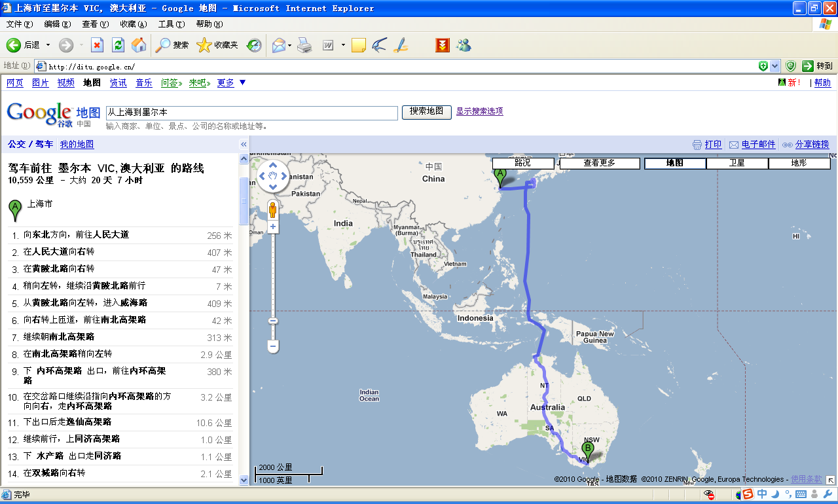Image resolution: width=838 pixels, height=504 pixels.
Task: Open the Mail button dropdown arrow
Action: click(x=289, y=45)
